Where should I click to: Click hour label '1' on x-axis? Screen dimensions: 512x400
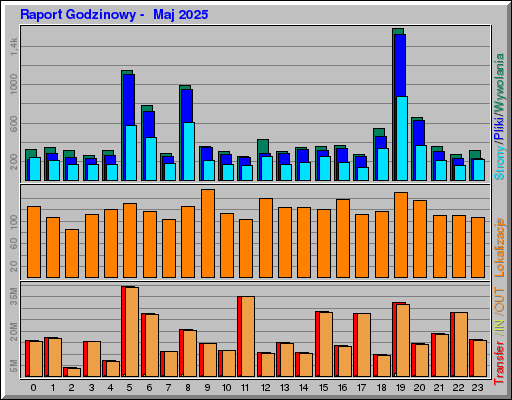click(x=53, y=388)
